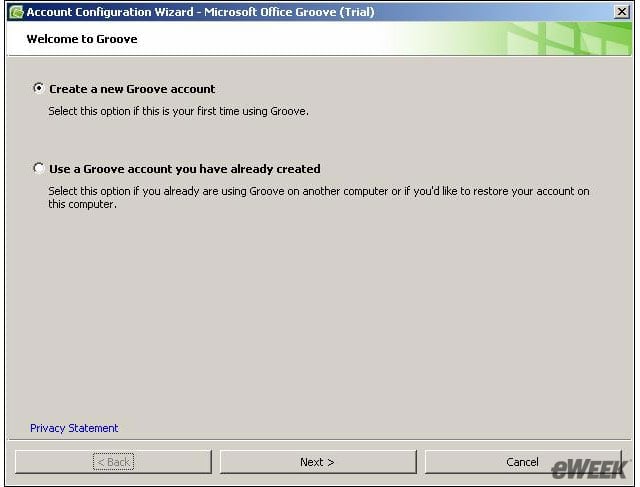Close the Account Configuration Wizard window
640x487 pixels.
click(622, 11)
